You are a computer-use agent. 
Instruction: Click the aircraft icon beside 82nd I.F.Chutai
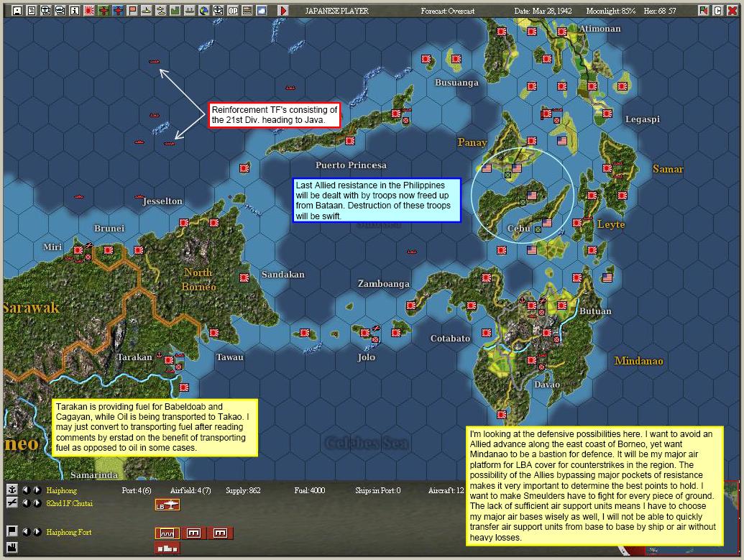click(x=12, y=502)
